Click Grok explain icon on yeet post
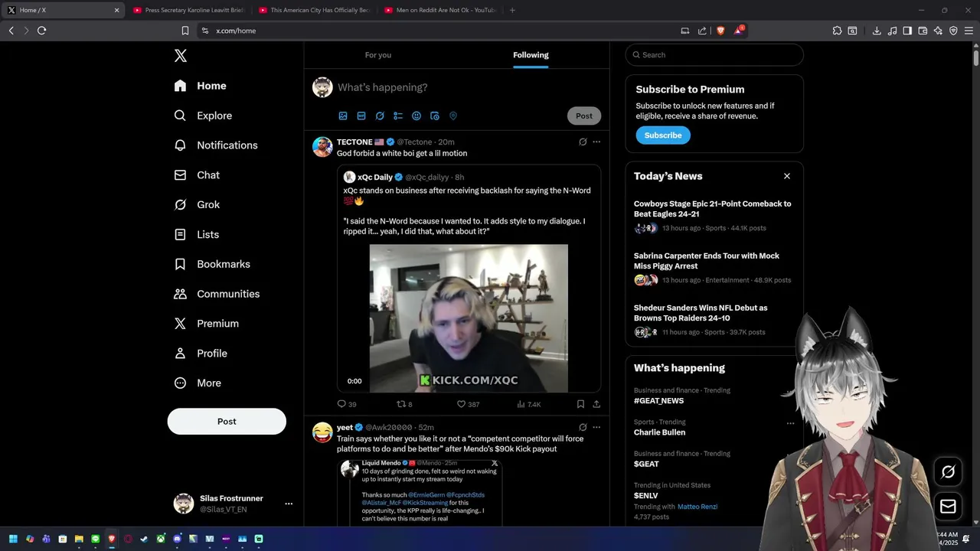Screen dimensions: 980x551 (x=583, y=427)
